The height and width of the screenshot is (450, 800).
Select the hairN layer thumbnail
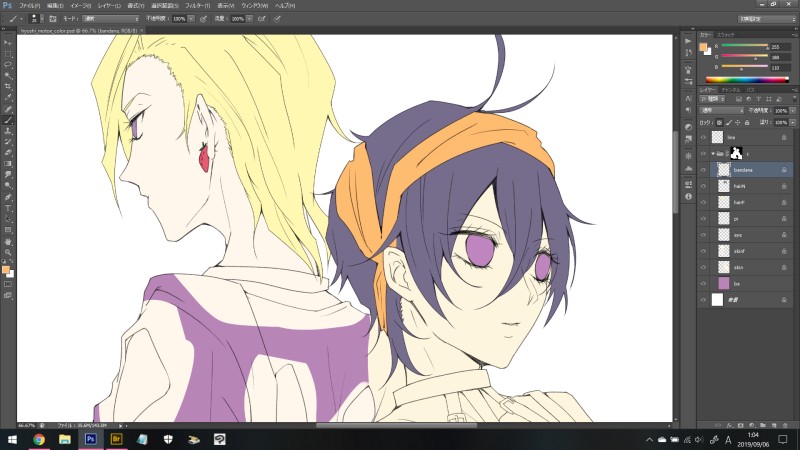click(724, 186)
